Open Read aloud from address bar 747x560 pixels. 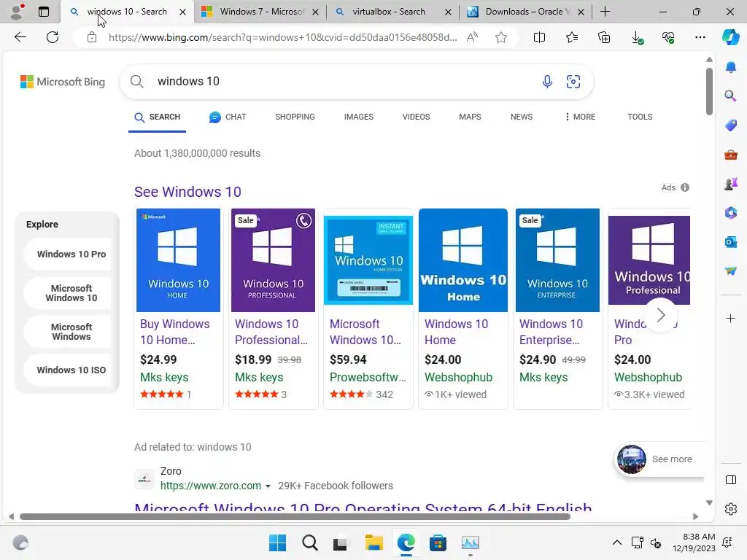pos(472,37)
